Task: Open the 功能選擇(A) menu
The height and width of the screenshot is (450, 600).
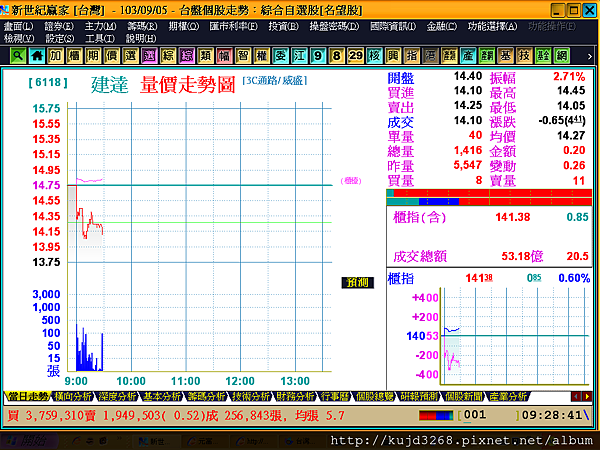Action: [x=492, y=26]
